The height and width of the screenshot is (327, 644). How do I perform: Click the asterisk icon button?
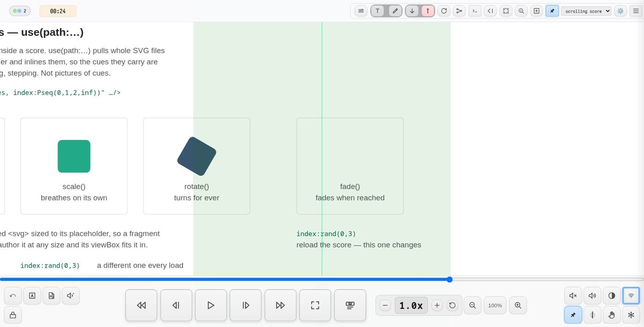click(x=631, y=315)
